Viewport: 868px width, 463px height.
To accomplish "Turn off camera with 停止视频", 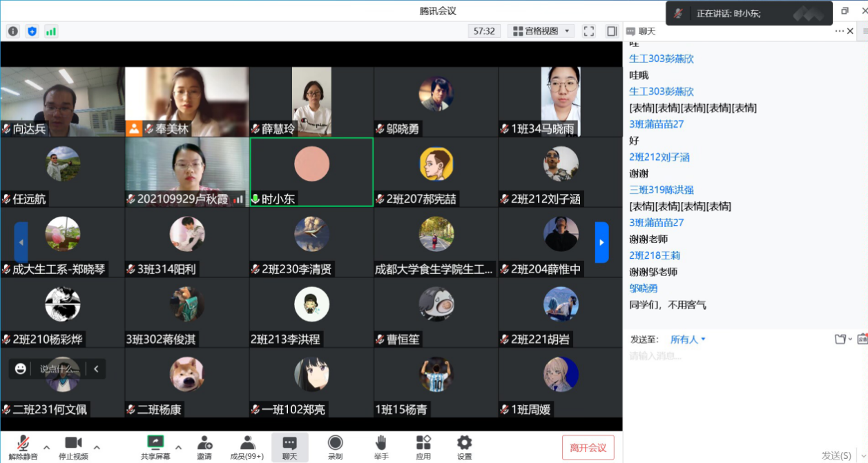I will point(73,446).
